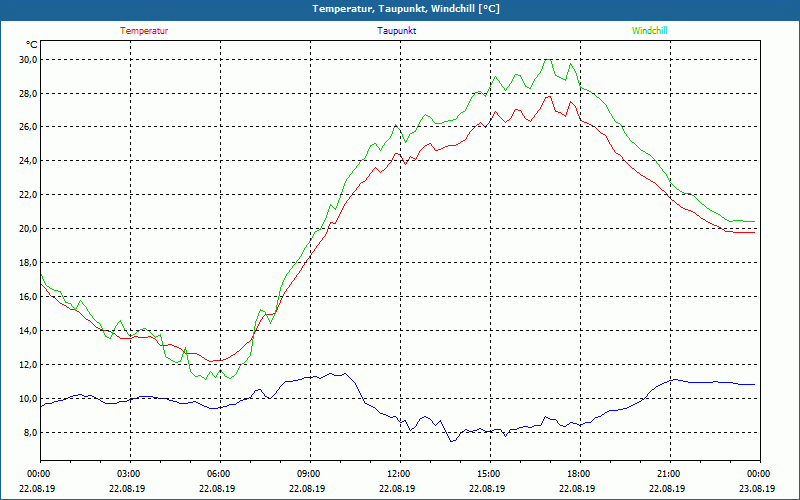Click the 22.08.19 date under 12:00
800x500 pixels.
(x=397, y=488)
